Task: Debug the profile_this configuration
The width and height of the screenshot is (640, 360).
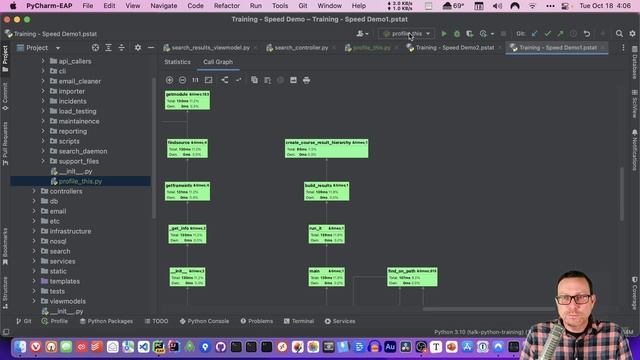Action: (x=457, y=33)
